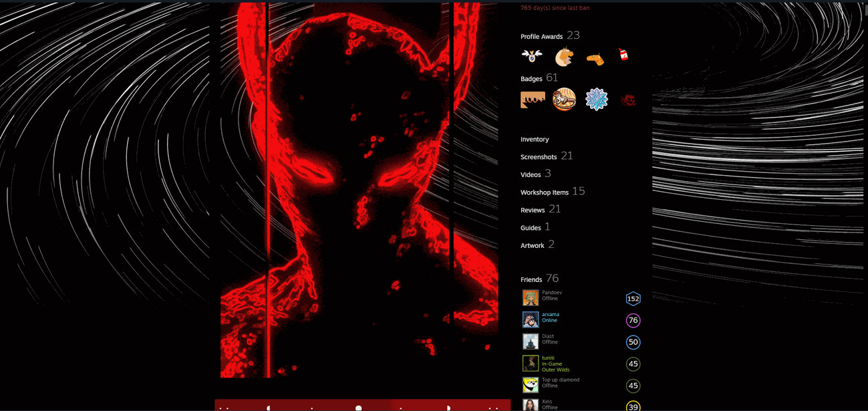This screenshot has width=868, height=411.
Task: Click Xiris's level 39 circle
Action: tap(633, 406)
